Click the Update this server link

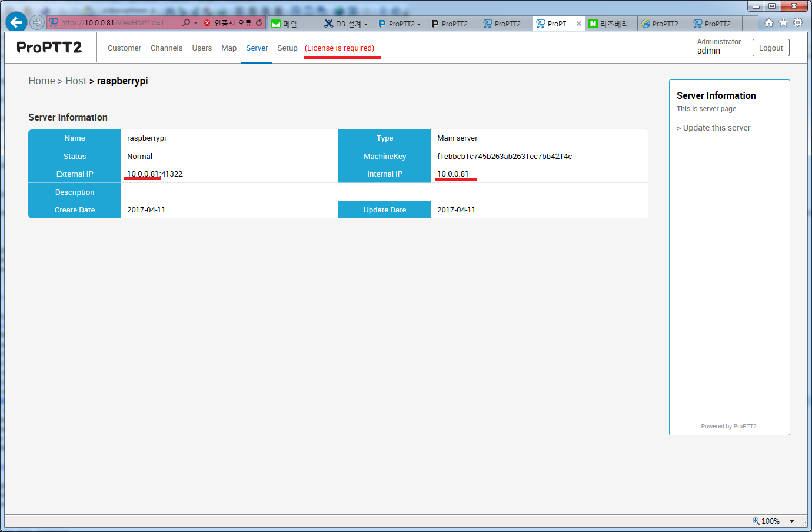pyautogui.click(x=716, y=128)
